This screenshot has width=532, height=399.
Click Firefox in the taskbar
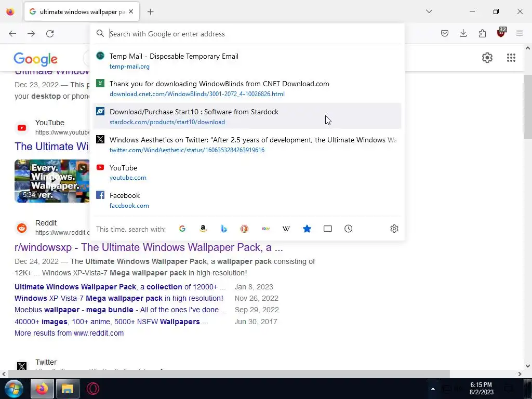(42, 389)
